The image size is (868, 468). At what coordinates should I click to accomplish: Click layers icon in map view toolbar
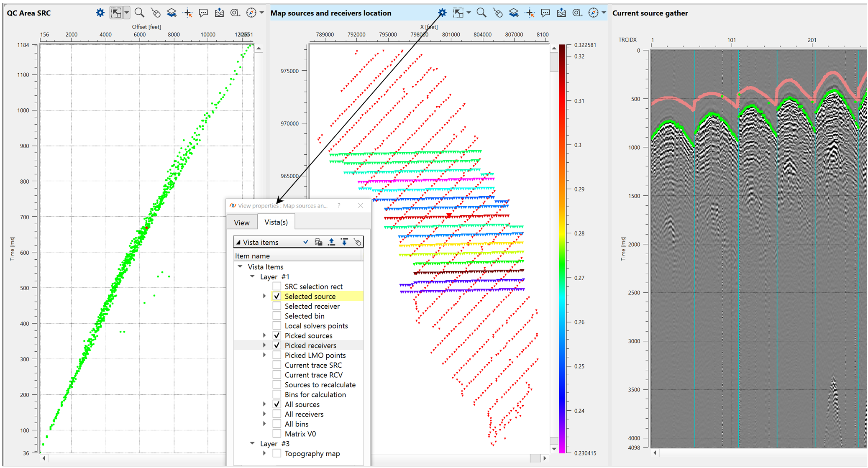pyautogui.click(x=513, y=13)
